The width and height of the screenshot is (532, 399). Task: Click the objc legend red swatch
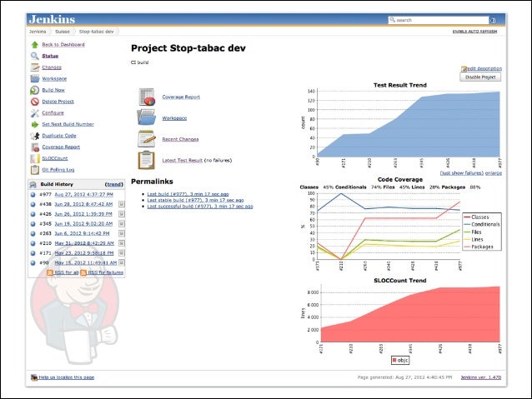pos(394,360)
